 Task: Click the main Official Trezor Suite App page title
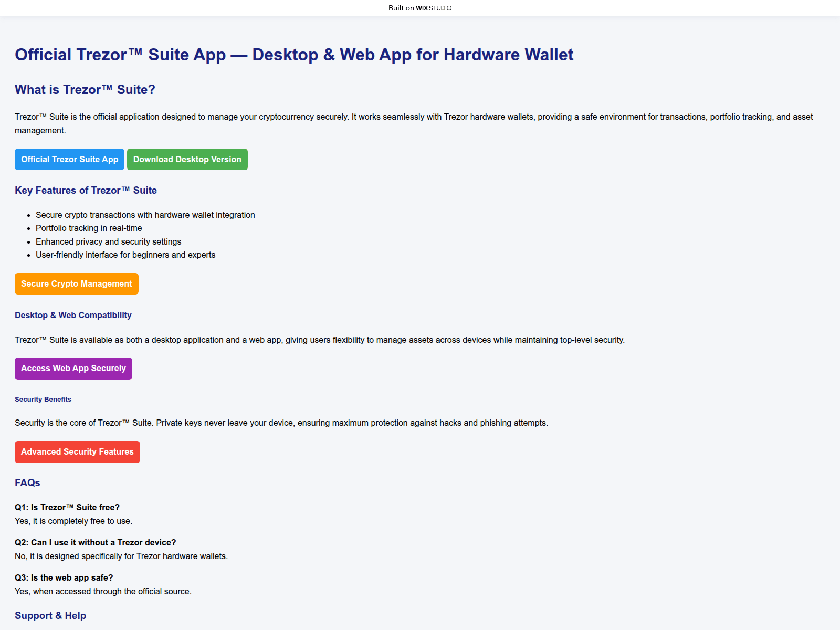294,55
